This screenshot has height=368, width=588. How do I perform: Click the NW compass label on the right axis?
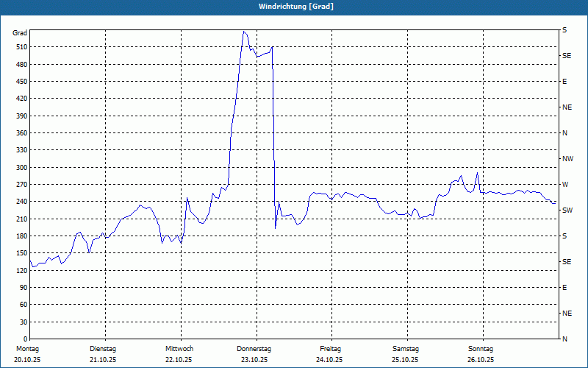[567, 159]
